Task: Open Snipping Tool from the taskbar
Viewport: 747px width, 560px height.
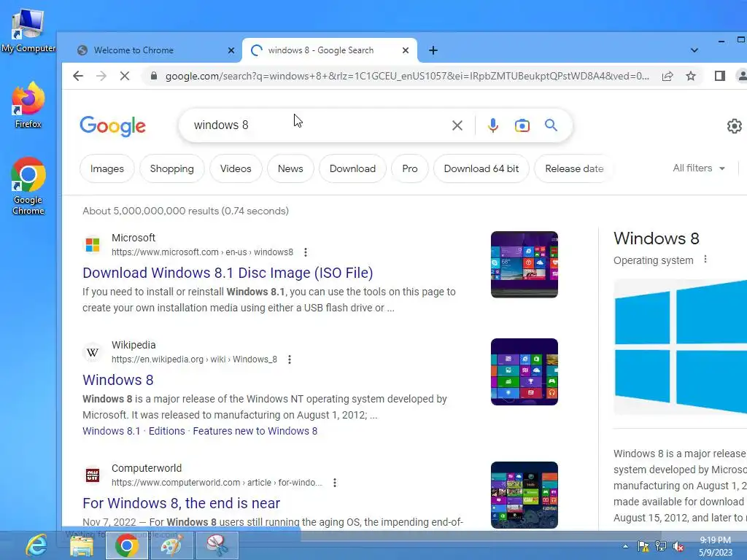Action: (x=217, y=545)
